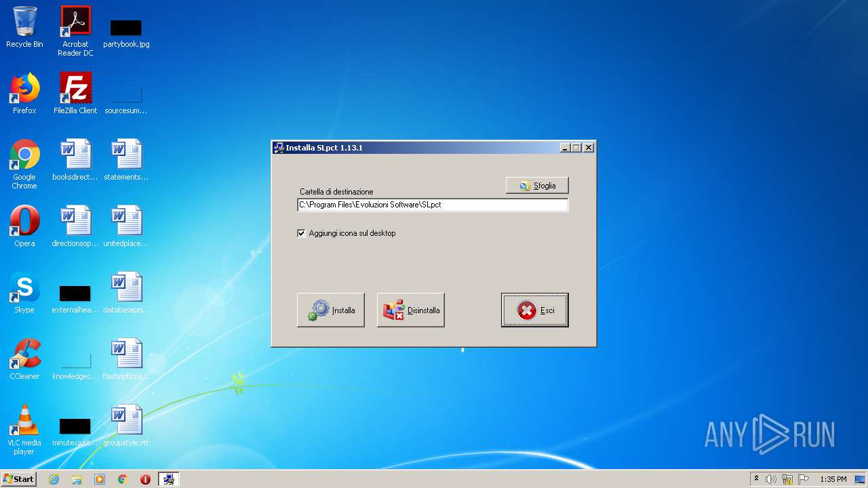Open Chrome from taskbar
The width and height of the screenshot is (868, 488).
pos(123,479)
